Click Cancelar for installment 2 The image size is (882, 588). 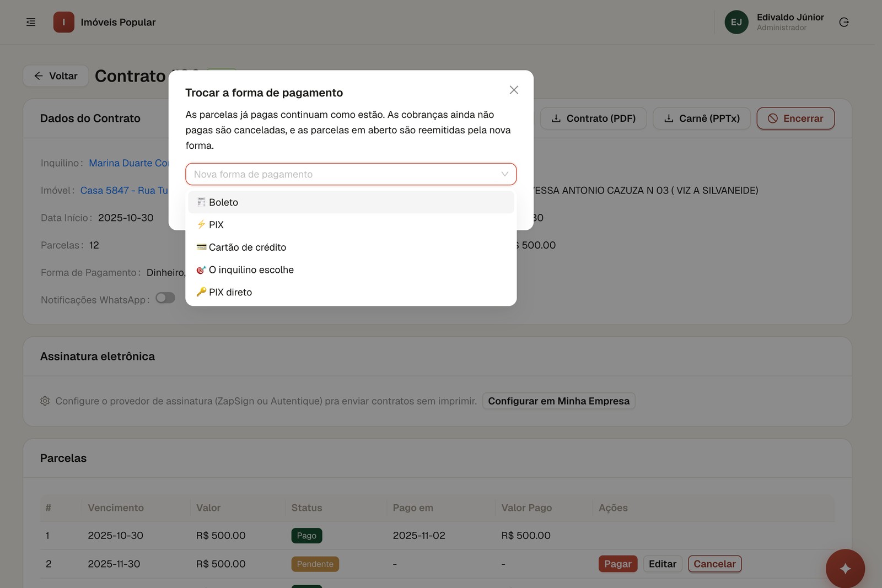(x=714, y=564)
